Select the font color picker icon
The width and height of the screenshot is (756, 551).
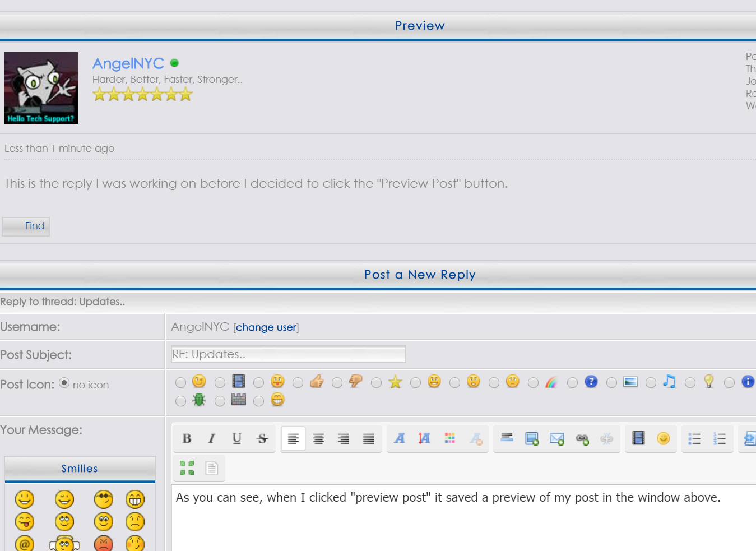pos(450,438)
